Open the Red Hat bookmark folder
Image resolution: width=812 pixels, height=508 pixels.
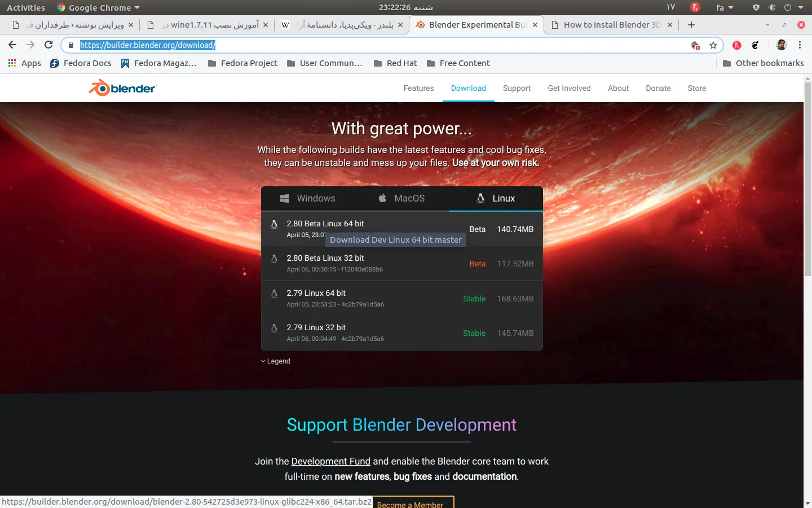(395, 63)
